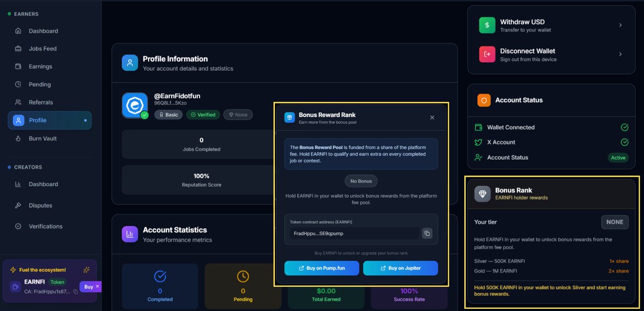The image size is (644, 311).
Task: Click the copy icon beside the token contract address
Action: (427, 233)
